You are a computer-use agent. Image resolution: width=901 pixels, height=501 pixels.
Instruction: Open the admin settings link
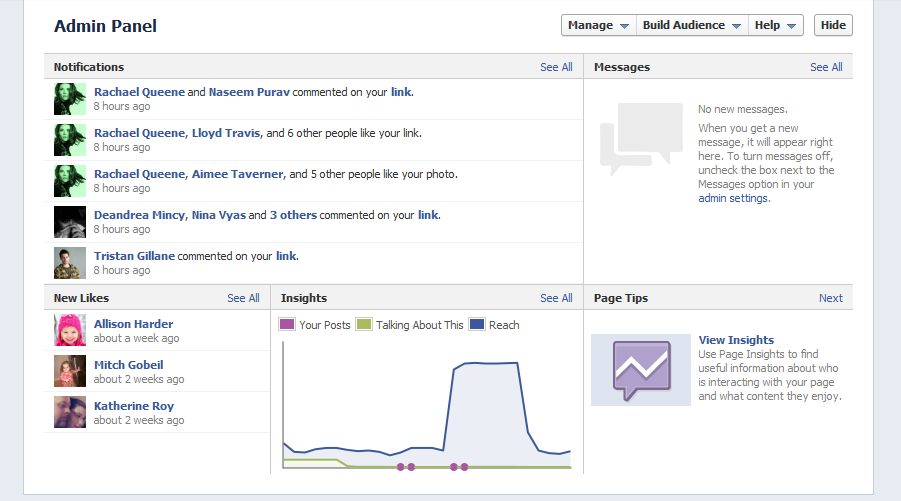[x=733, y=198]
